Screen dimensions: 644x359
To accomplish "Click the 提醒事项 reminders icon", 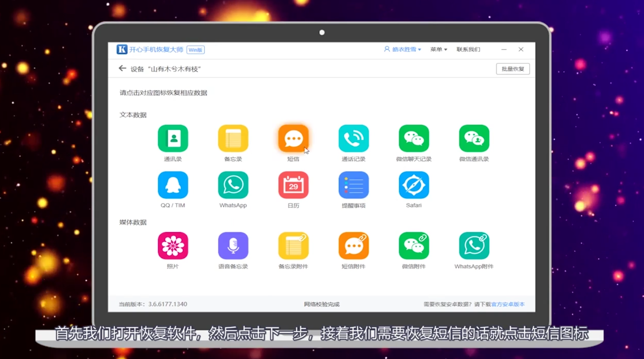I will click(354, 185).
